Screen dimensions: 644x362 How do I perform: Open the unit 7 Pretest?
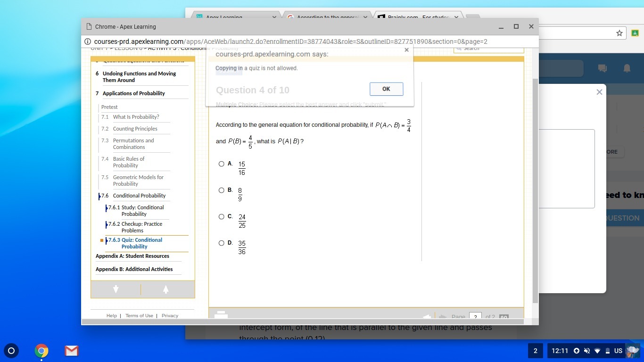109,107
